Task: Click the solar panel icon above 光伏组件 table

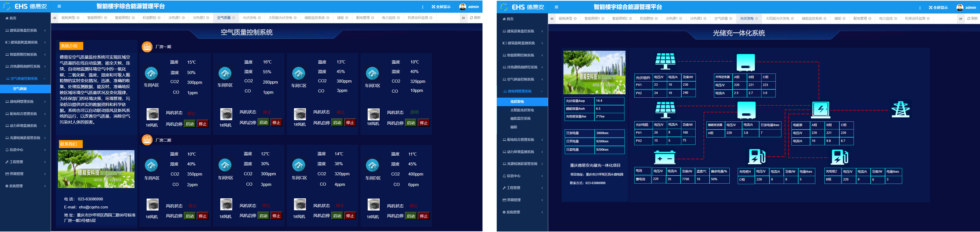Action: [665, 61]
